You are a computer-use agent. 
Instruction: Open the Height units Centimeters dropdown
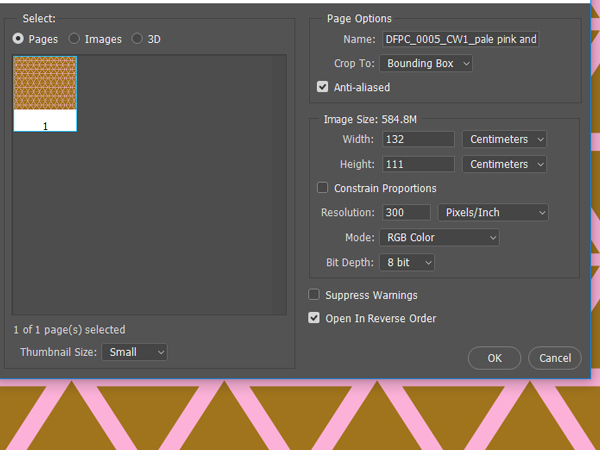504,164
